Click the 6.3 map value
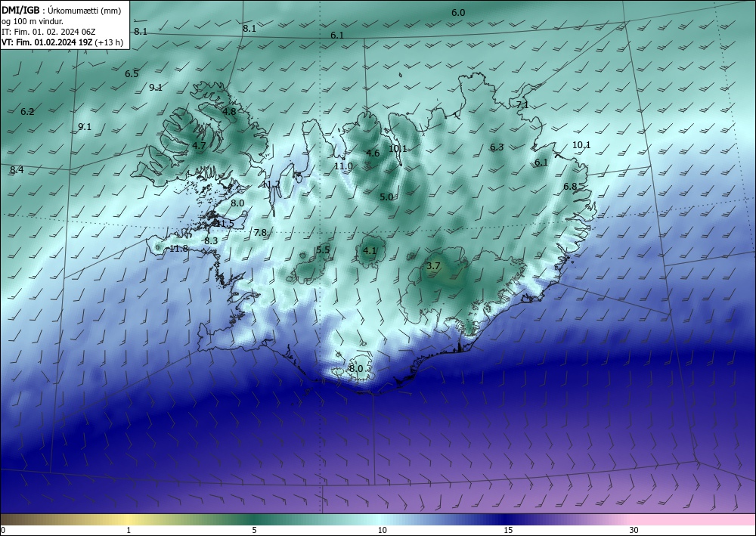 click(497, 147)
